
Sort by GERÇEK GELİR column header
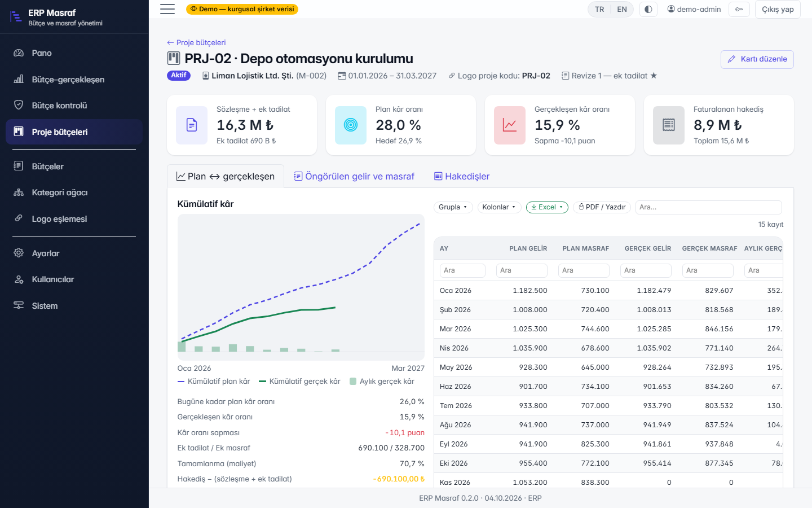pyautogui.click(x=648, y=248)
